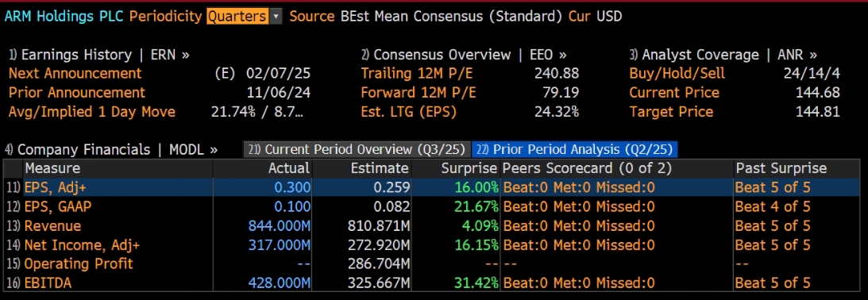868x300 pixels.
Task: Open Earnings History ERN link
Action: 99,55
